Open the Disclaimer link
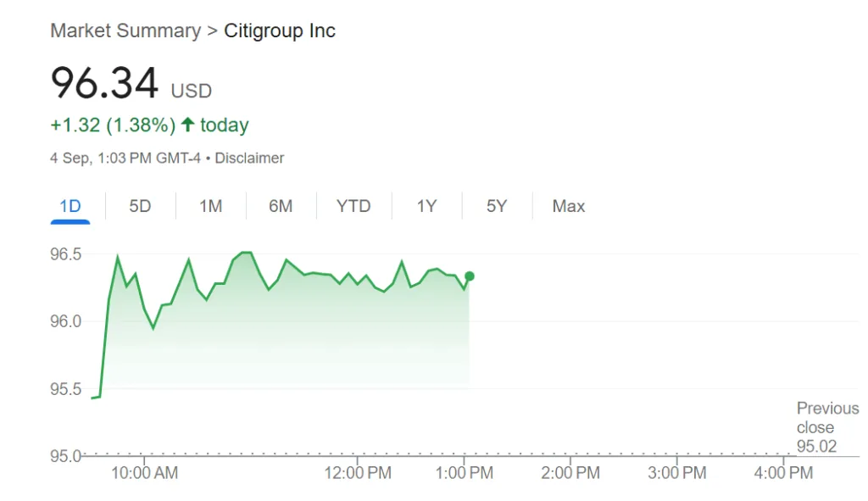The height and width of the screenshot is (501, 868). click(x=249, y=158)
